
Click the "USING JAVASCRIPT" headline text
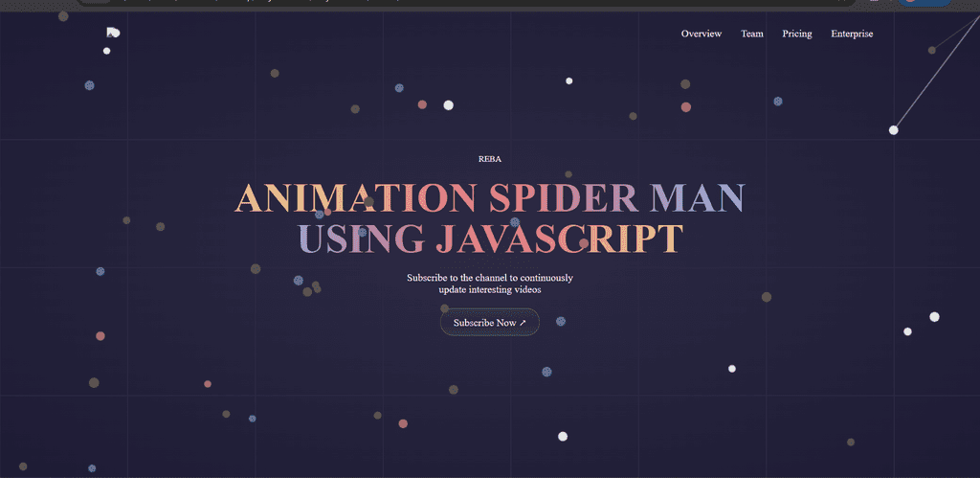point(489,239)
